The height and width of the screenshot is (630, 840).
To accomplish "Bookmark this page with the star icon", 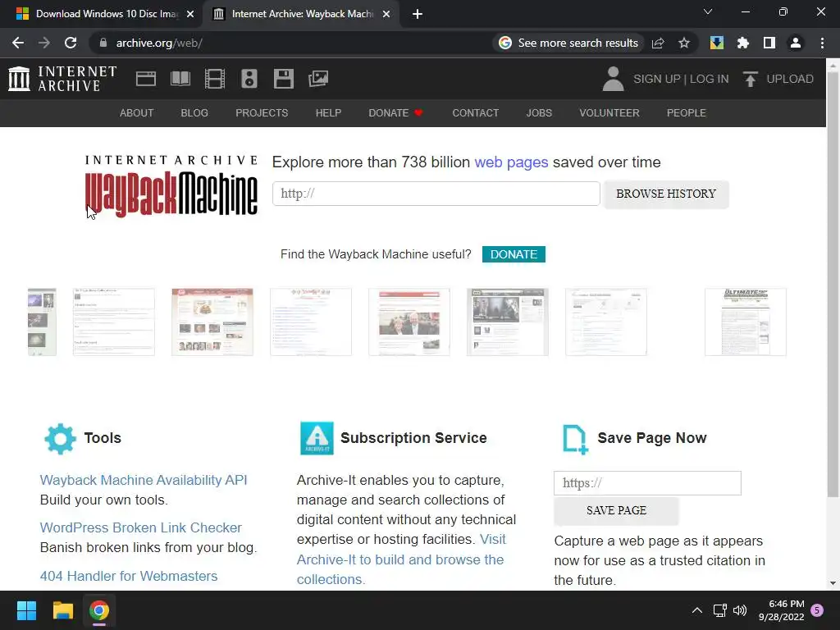I will pyautogui.click(x=683, y=43).
